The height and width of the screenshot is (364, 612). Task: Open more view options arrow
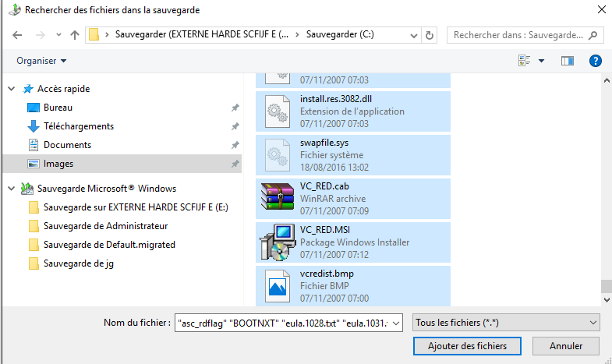(541, 61)
